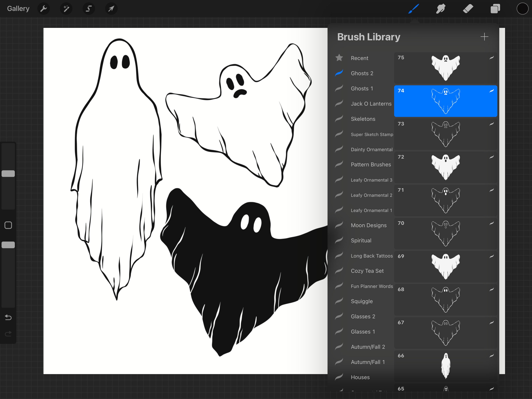
Task: Select the Skeletons brush set
Action: tap(363, 119)
